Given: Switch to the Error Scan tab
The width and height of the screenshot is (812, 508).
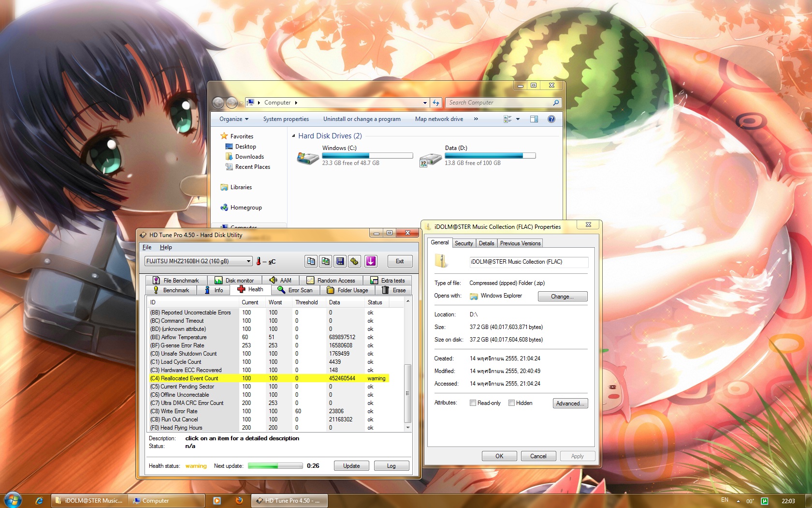Looking at the screenshot, I should pyautogui.click(x=296, y=290).
